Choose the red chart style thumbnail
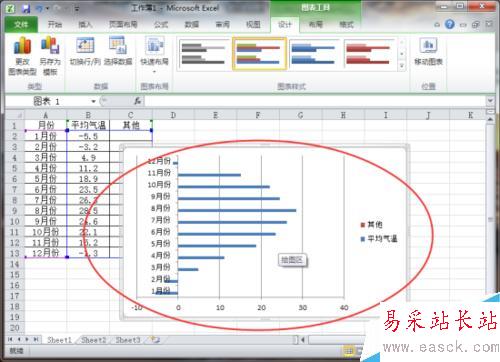The width and height of the screenshot is (500, 362). [368, 54]
